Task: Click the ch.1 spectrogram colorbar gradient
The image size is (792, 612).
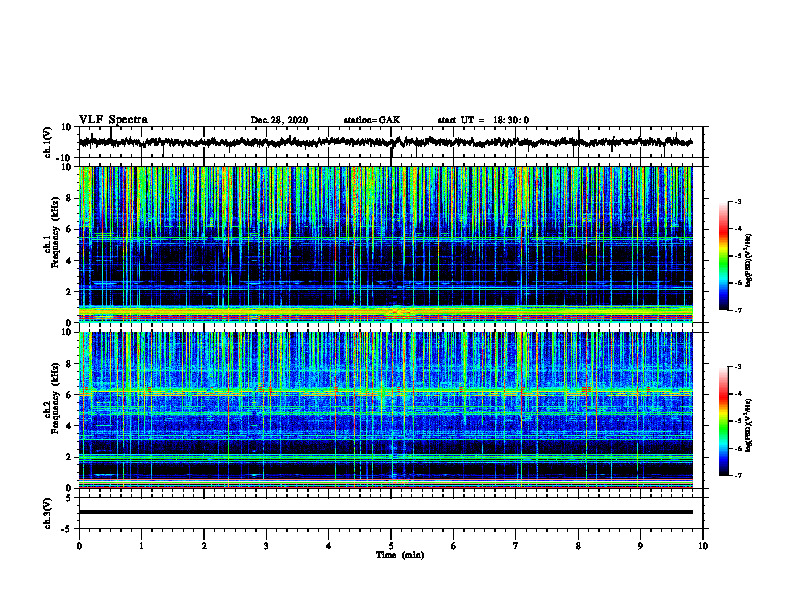Action: pos(723,256)
